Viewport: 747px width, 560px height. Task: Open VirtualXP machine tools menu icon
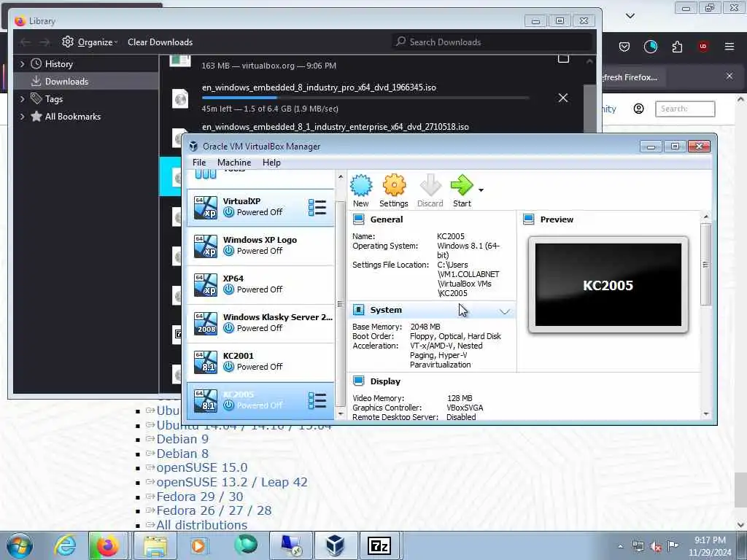pos(317,208)
